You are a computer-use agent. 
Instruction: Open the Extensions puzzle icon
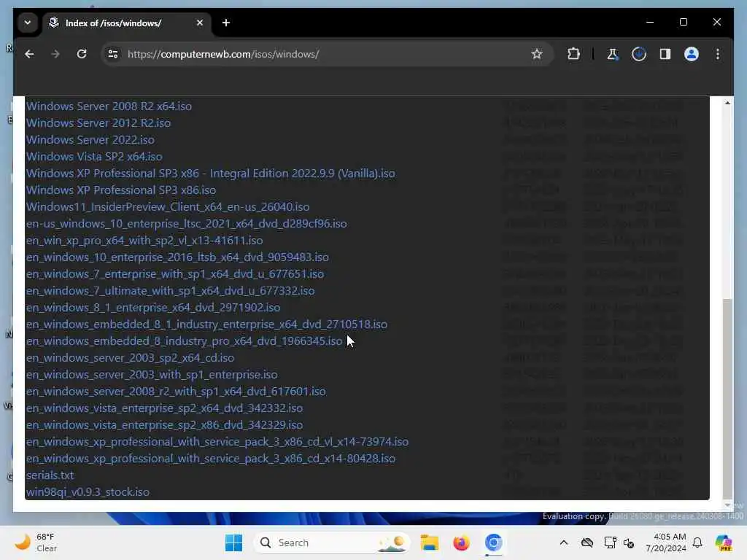(573, 54)
